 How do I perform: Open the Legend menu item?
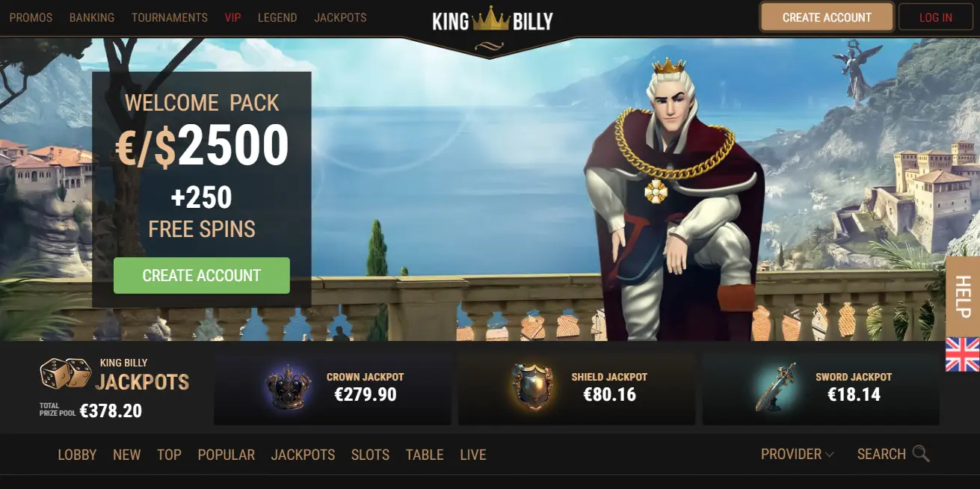277,17
